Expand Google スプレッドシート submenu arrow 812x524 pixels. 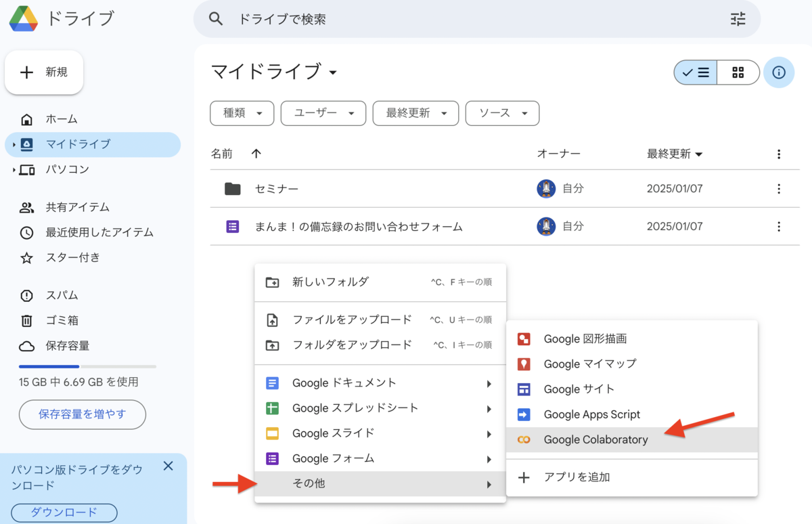(489, 409)
